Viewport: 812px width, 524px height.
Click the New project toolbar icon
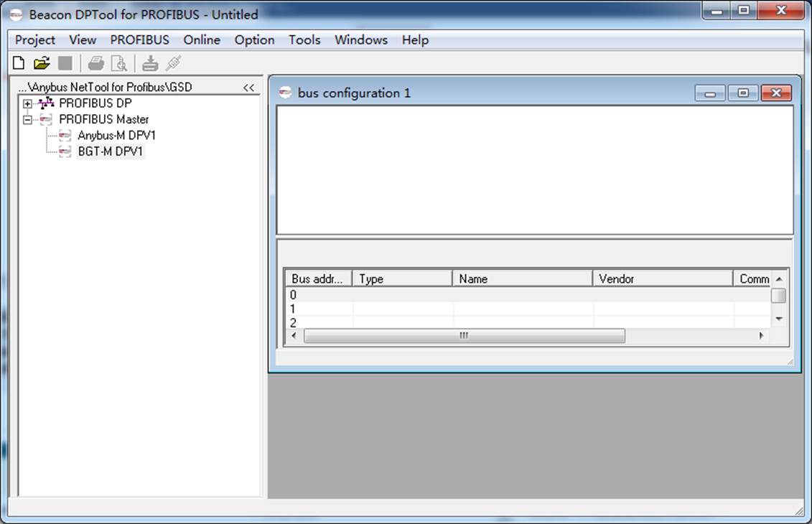19,63
